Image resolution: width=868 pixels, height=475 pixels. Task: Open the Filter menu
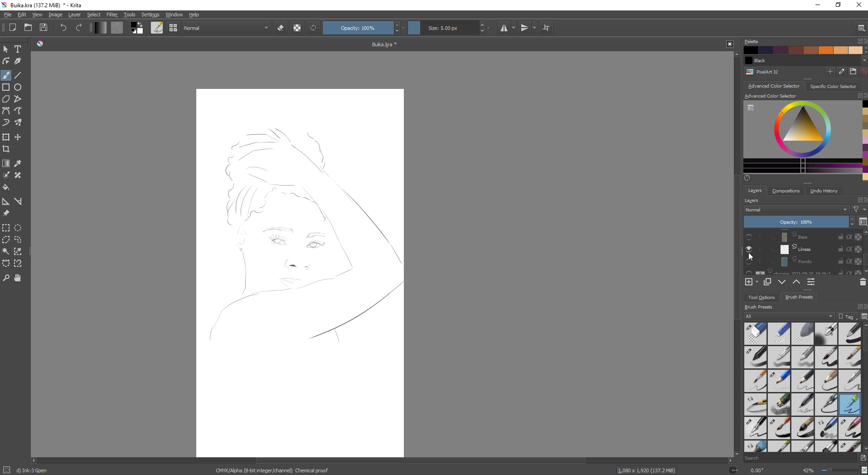coord(112,15)
